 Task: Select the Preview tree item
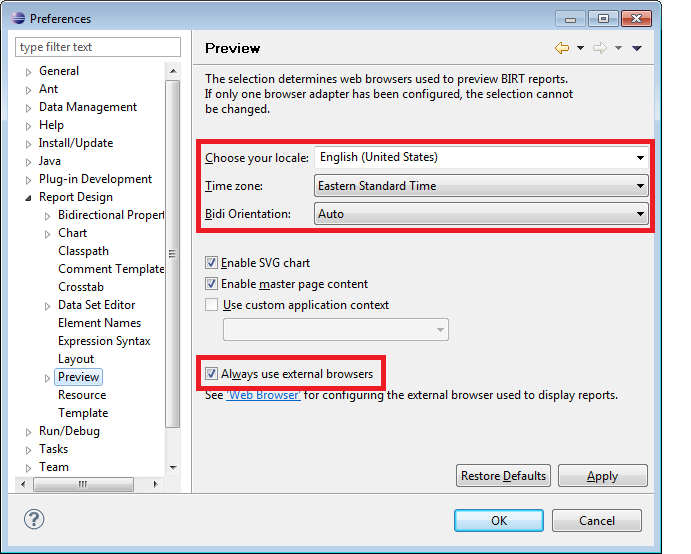point(78,377)
